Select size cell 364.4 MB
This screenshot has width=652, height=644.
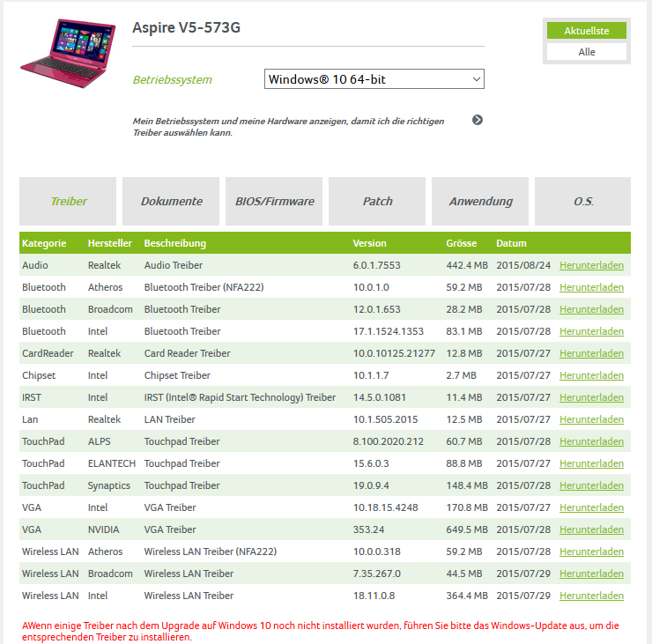(467, 596)
